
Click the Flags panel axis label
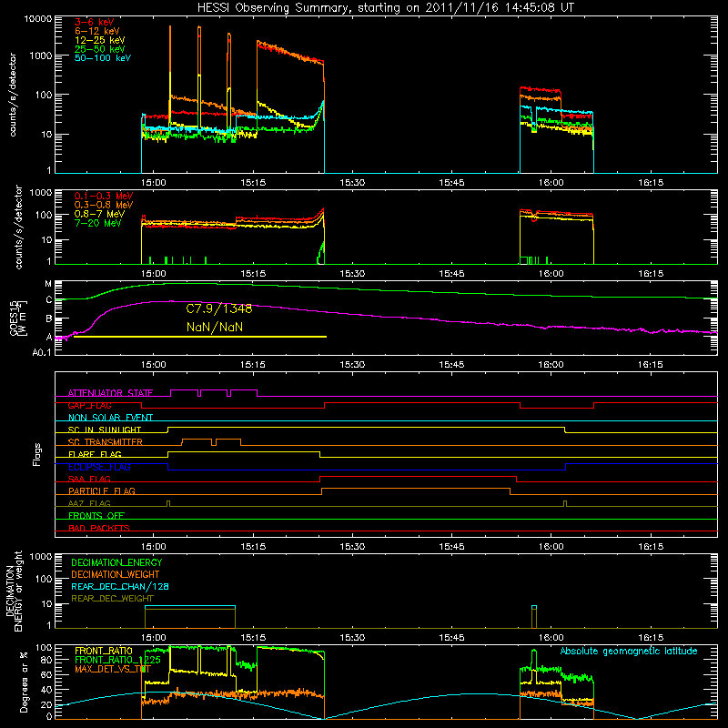point(36,454)
